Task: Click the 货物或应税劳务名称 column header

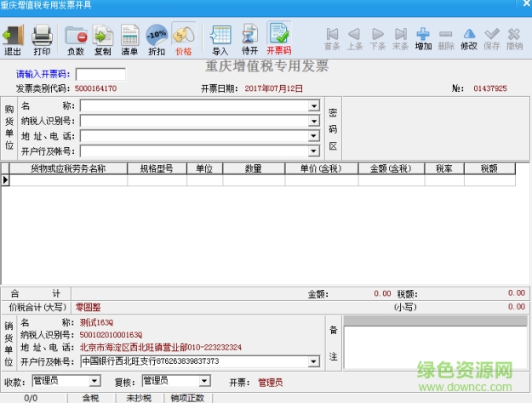Action: point(68,169)
